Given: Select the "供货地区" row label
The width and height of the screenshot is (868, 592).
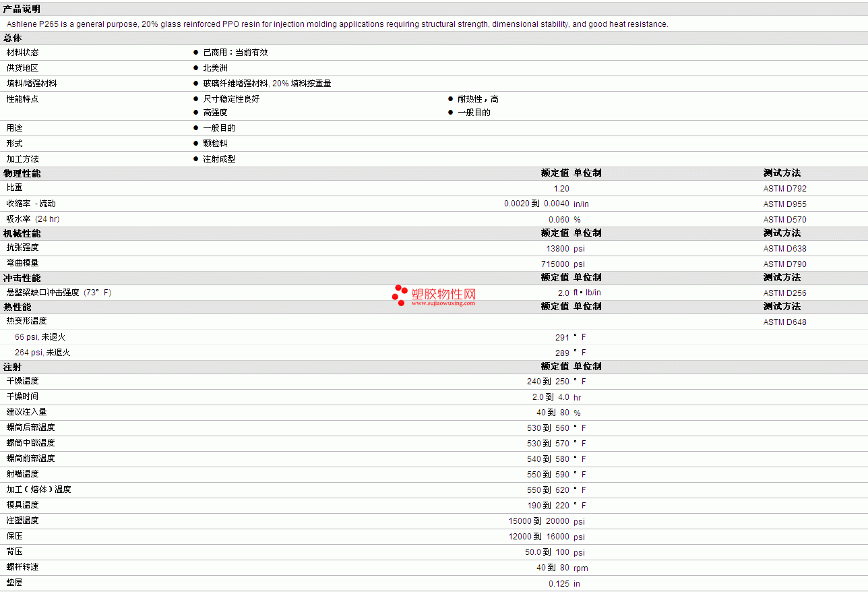Looking at the screenshot, I should click(x=23, y=68).
